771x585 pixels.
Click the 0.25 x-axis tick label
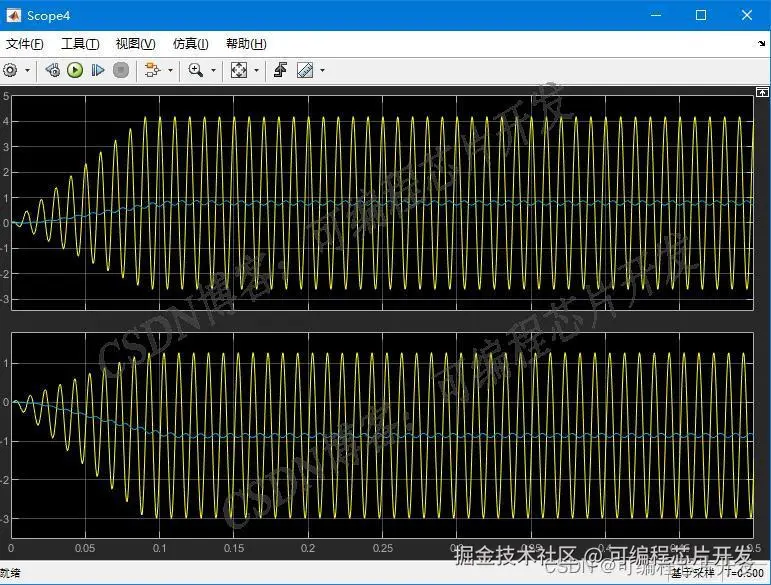[x=383, y=548]
